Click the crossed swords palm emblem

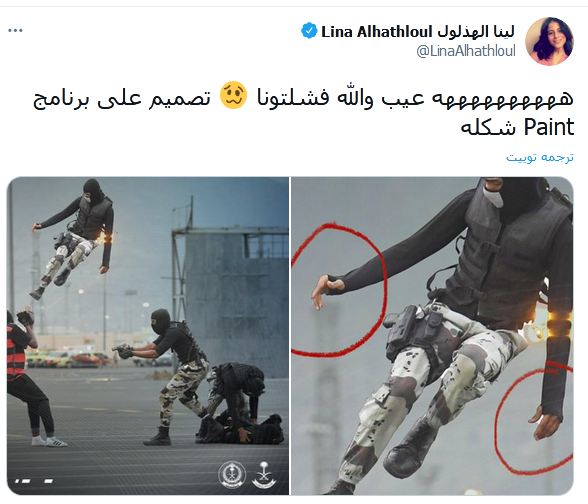pyautogui.click(x=264, y=474)
